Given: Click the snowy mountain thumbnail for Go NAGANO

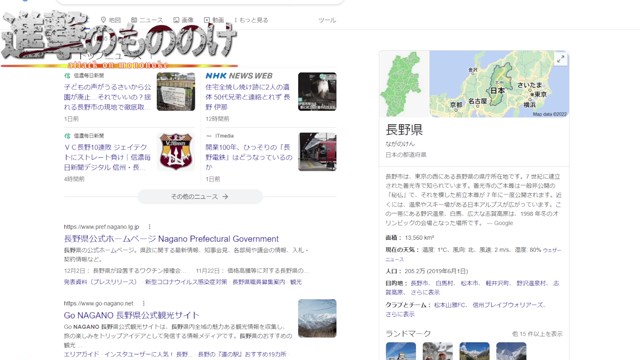Looking at the screenshot, I should click(x=317, y=318).
